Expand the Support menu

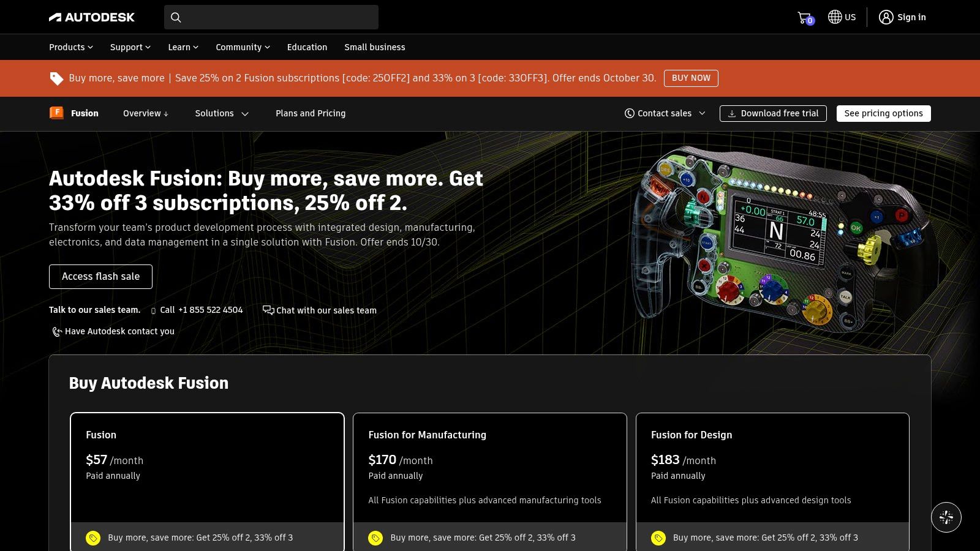click(x=130, y=47)
